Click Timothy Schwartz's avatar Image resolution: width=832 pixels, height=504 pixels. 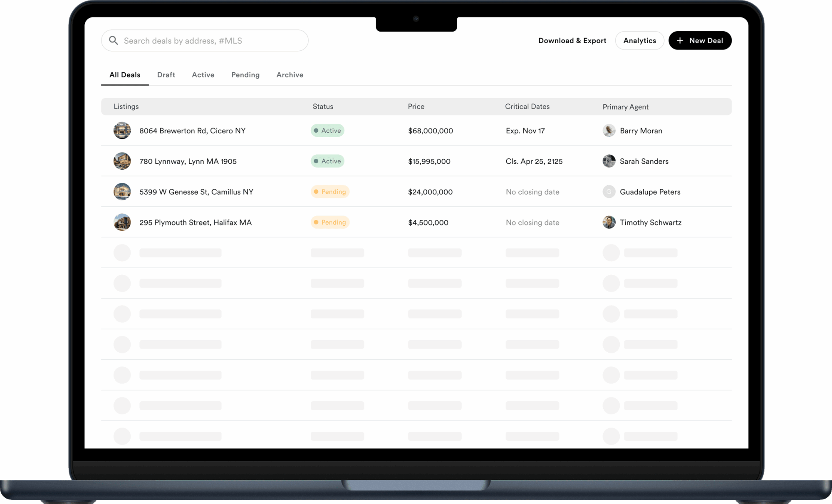point(609,222)
